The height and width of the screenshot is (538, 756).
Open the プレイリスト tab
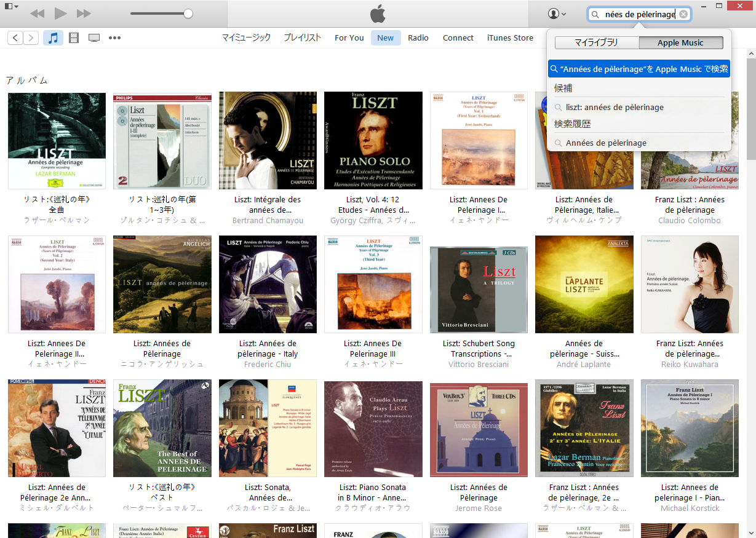click(x=303, y=38)
